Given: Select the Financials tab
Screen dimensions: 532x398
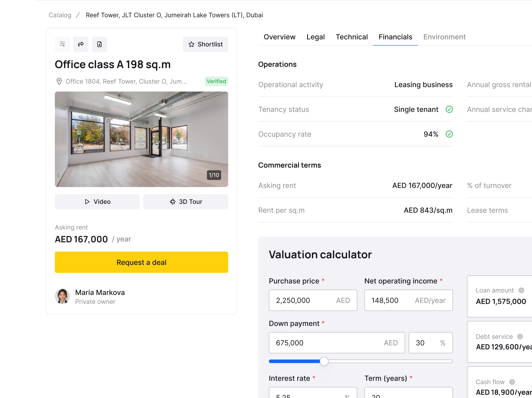Looking at the screenshot, I should 395,37.
